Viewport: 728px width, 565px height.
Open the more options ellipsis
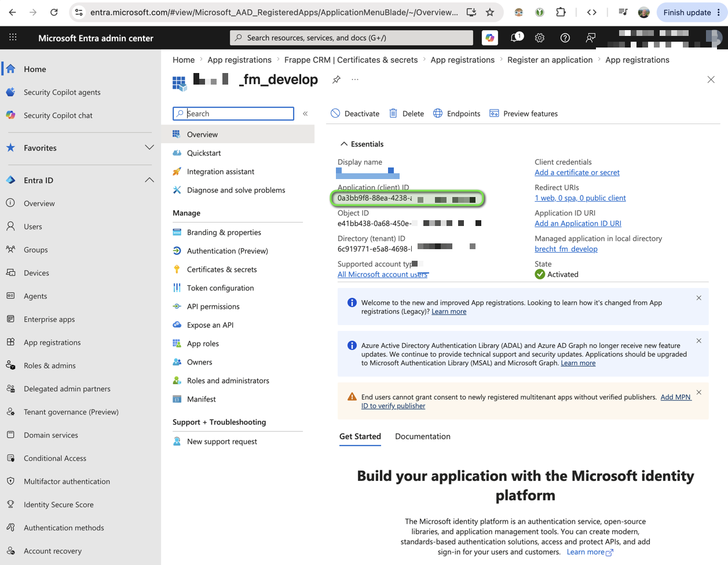point(355,79)
